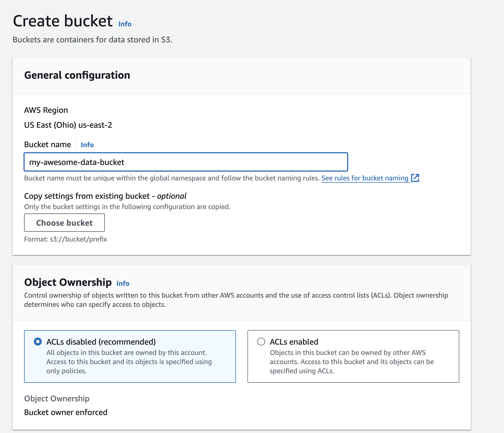Click the ACLs enabled description text

coord(352,362)
